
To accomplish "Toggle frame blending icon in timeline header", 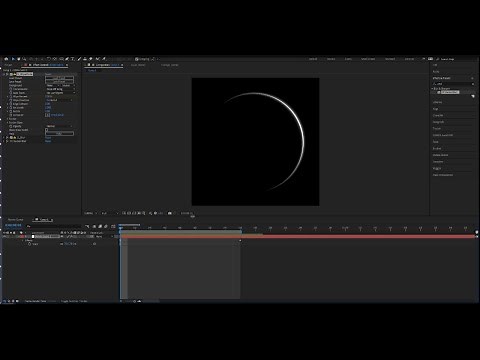I will [x=100, y=227].
